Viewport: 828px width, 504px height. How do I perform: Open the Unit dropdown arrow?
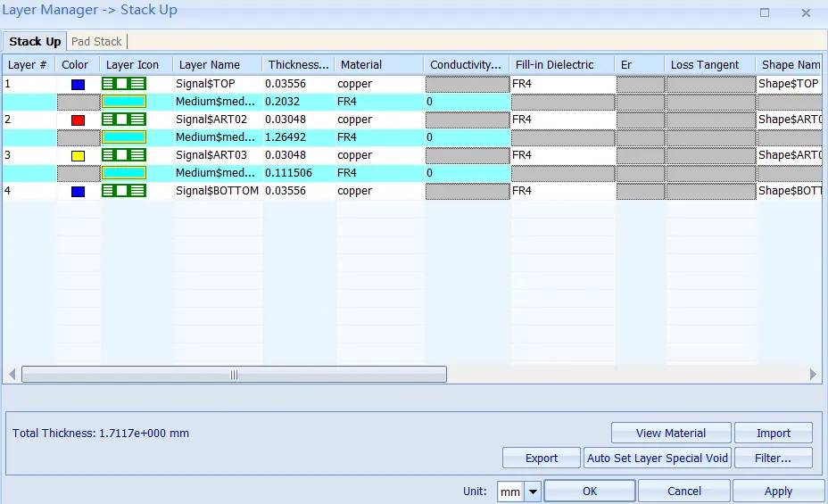pos(533,492)
